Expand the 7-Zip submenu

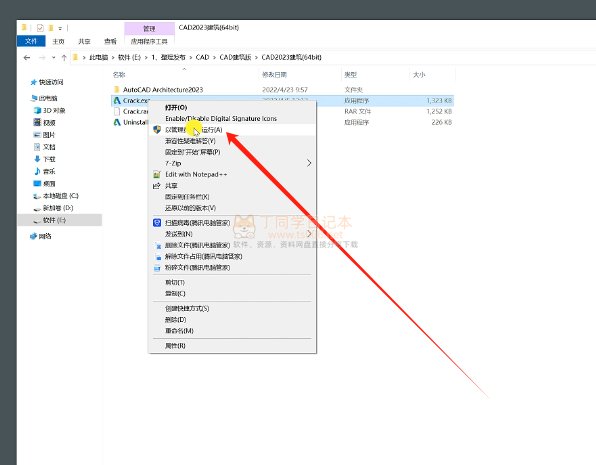coord(309,163)
